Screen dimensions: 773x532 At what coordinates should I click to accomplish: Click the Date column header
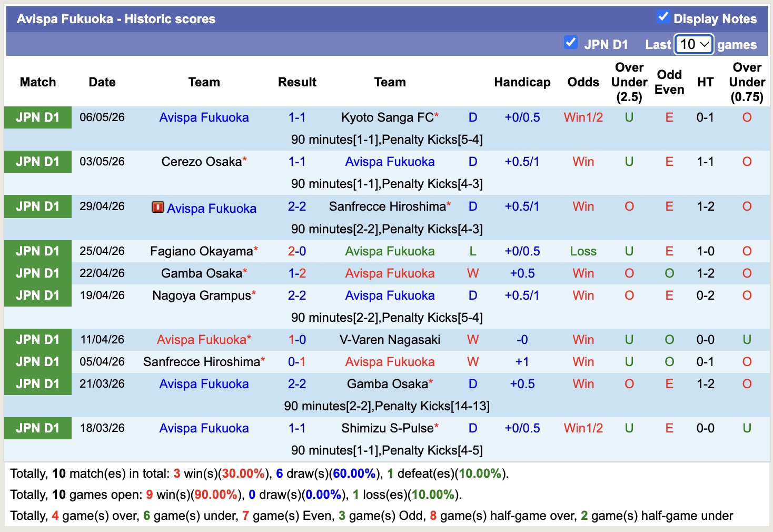102,82
